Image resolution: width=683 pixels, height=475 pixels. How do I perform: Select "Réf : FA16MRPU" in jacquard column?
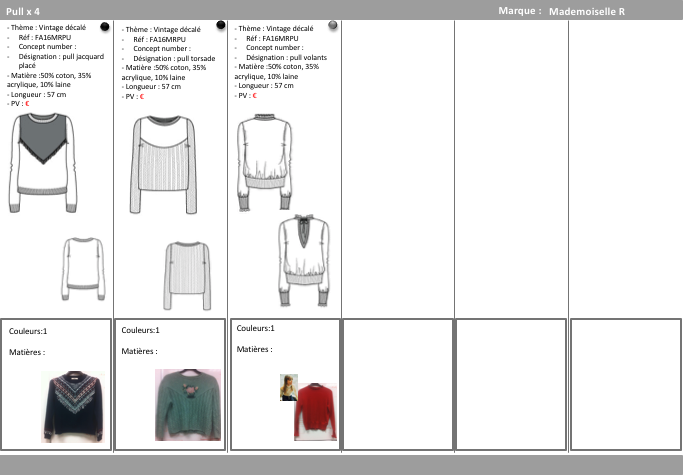coord(44,37)
